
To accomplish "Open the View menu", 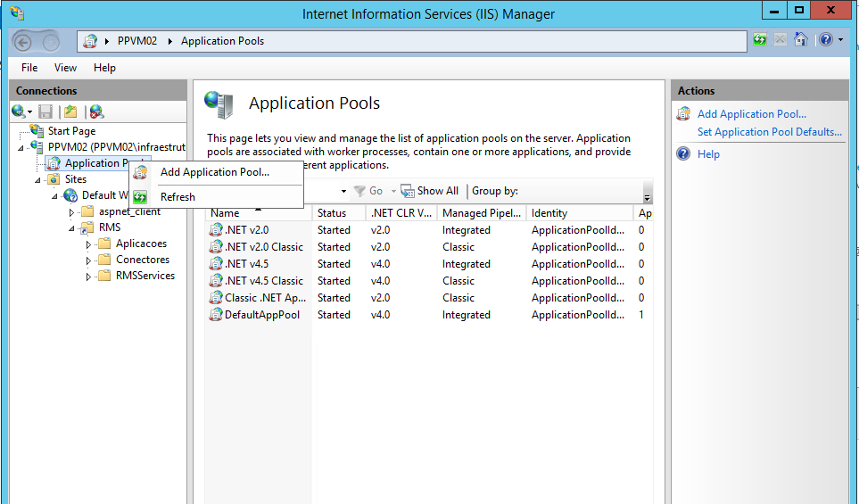I will click(x=65, y=68).
